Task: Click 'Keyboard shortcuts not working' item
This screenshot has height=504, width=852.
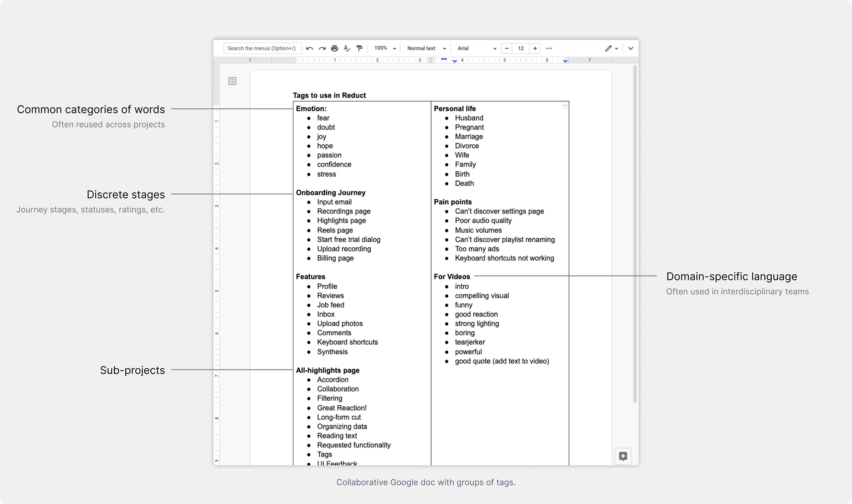Action: click(x=504, y=258)
